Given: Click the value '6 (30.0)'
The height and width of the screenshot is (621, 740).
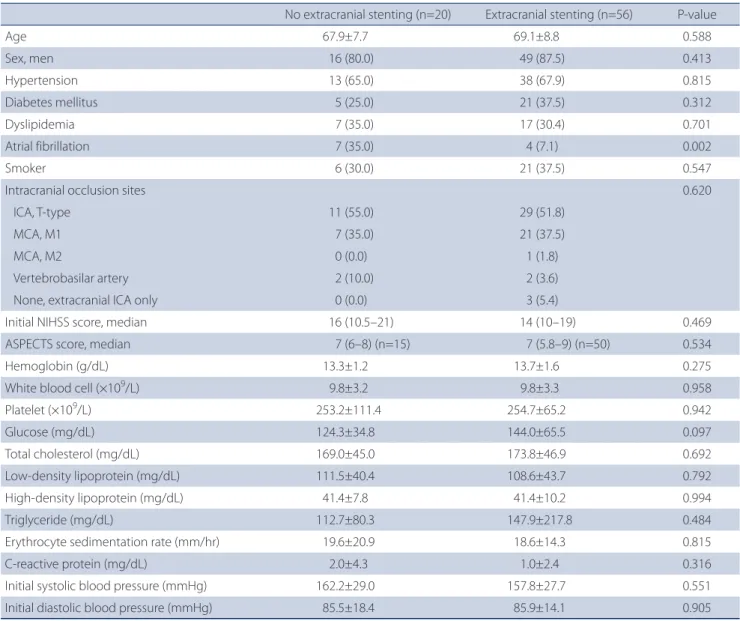Looking at the screenshot, I should (354, 168).
